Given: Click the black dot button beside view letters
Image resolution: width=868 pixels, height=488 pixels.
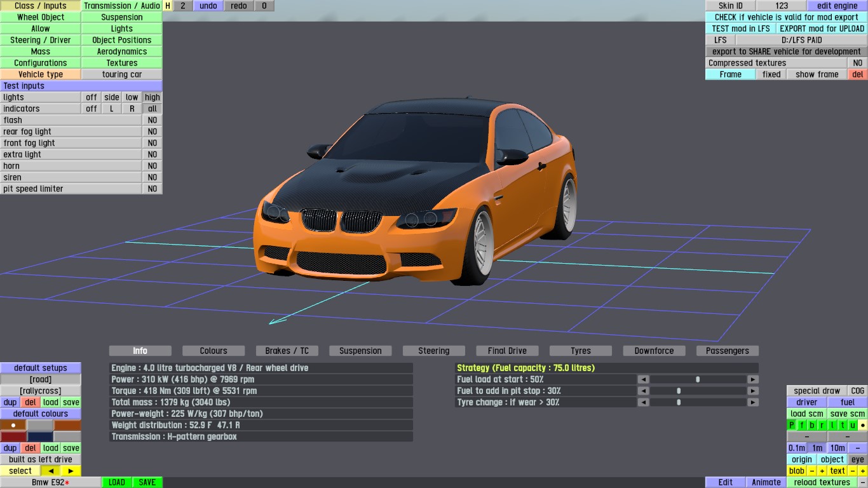Looking at the screenshot, I should (862, 425).
